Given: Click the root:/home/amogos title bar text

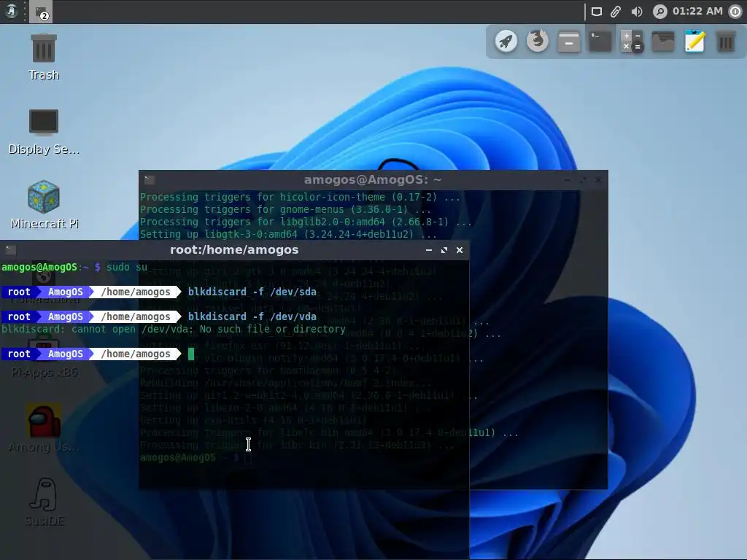Looking at the screenshot, I should [x=234, y=249].
